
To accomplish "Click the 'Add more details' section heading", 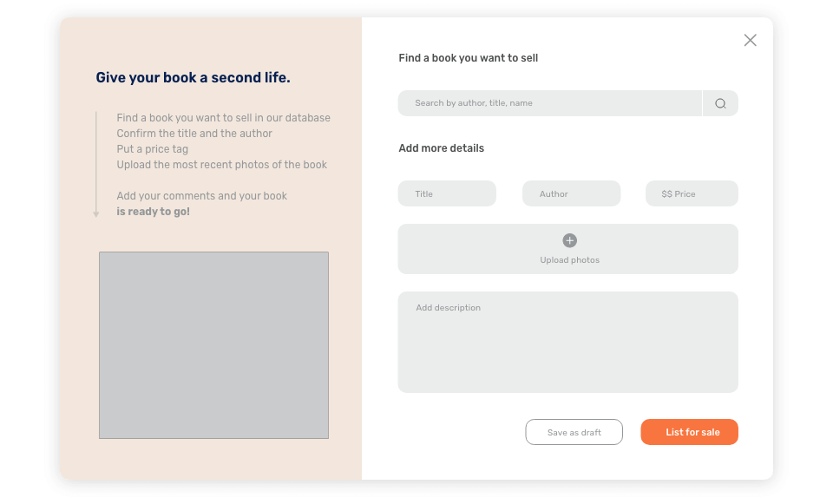I will coord(441,148).
